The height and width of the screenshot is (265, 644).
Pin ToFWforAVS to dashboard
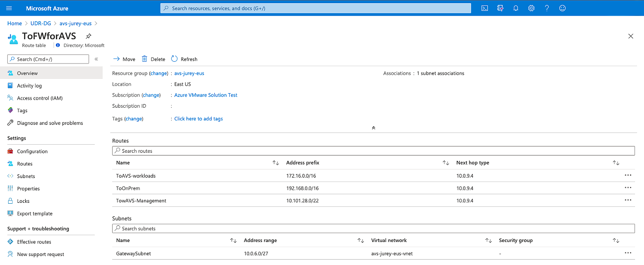89,36
